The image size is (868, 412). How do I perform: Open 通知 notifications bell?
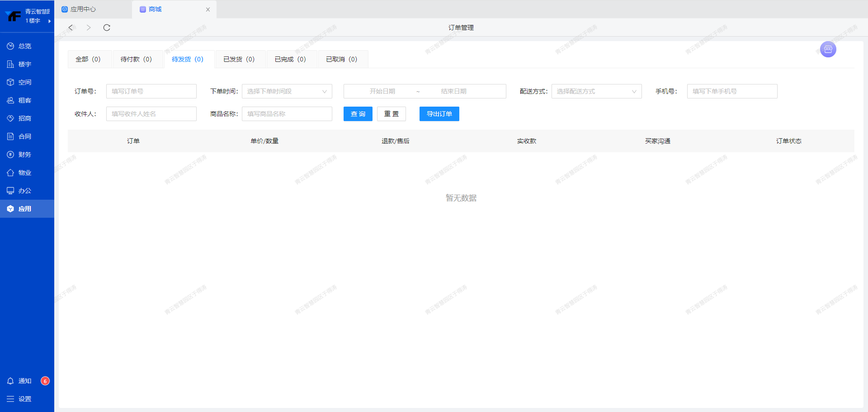tap(25, 381)
